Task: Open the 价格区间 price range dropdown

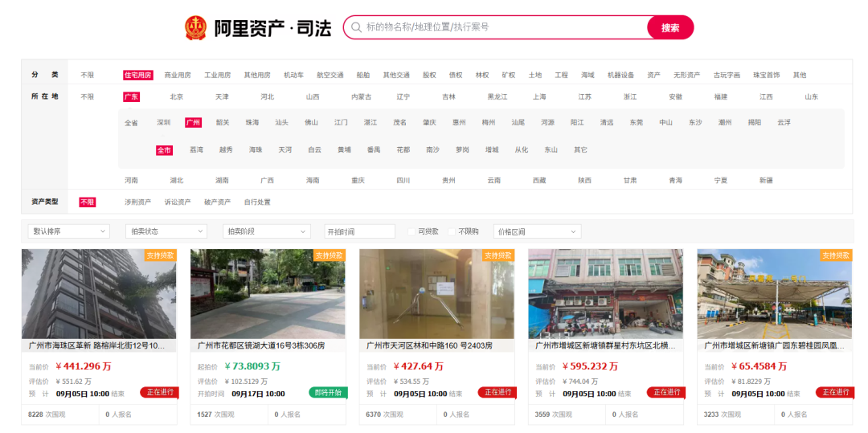Action: (x=538, y=231)
